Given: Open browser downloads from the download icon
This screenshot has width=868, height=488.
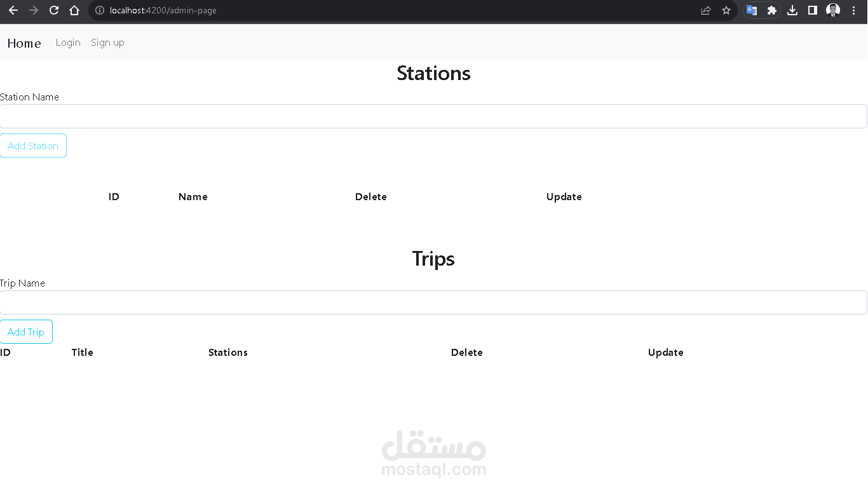Looking at the screenshot, I should (x=792, y=10).
